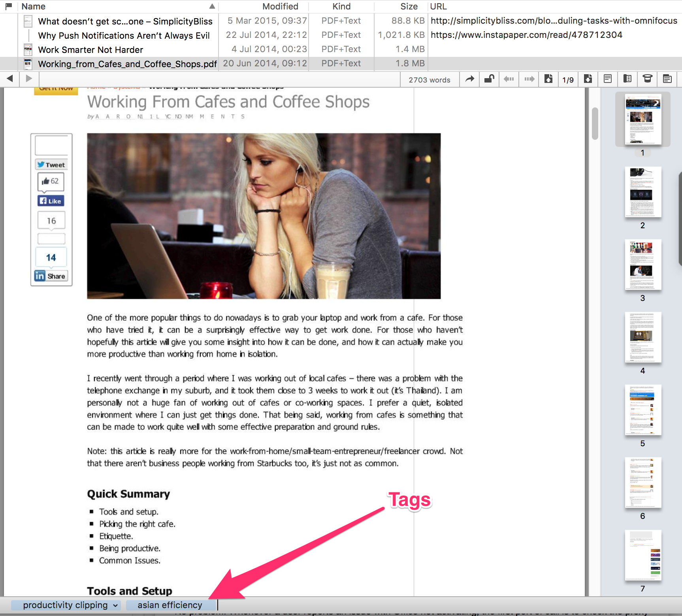Click the '20 Jun 2014, 09:12' modified date
Viewport: 682px width, 616px height.
click(x=265, y=63)
